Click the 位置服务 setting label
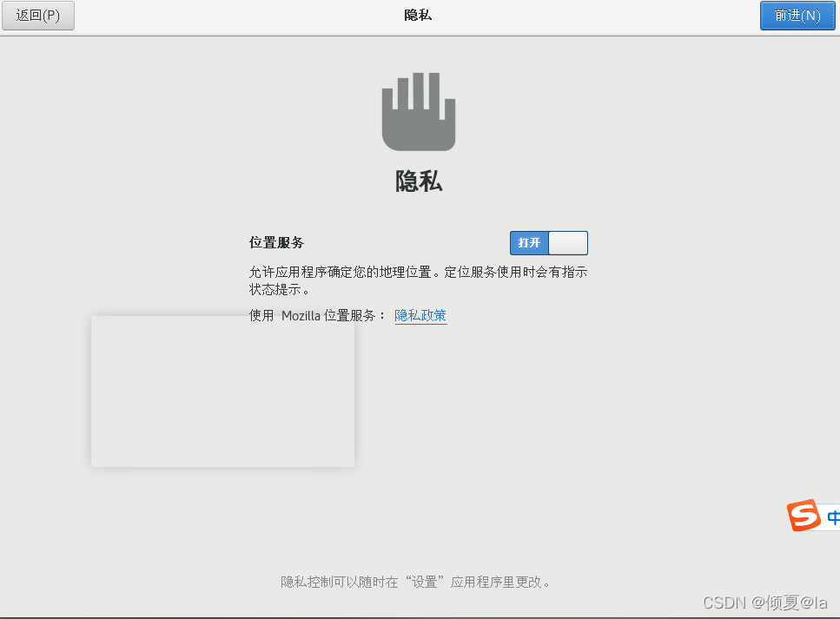The image size is (840, 619). pos(276,243)
